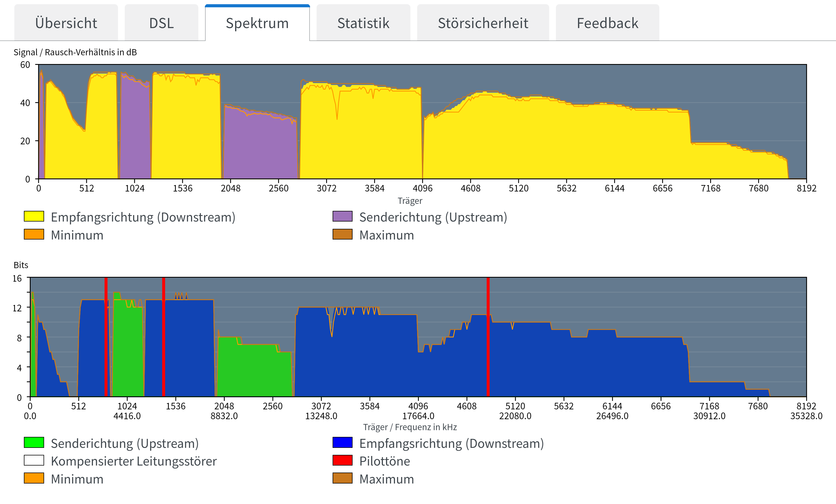
Task: Click red Pilottöne legend swatch
Action: tap(343, 460)
